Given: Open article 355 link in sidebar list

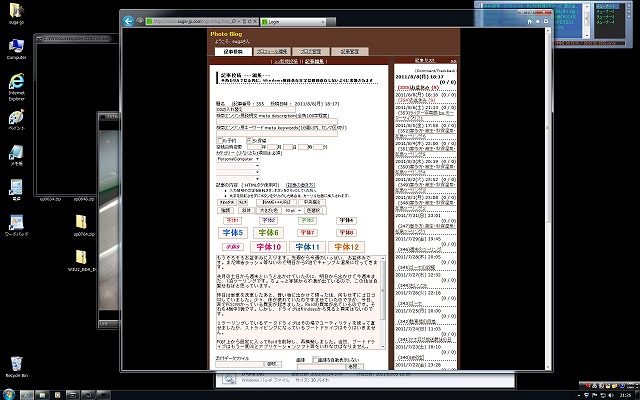Looking at the screenshot, I should point(418,88).
